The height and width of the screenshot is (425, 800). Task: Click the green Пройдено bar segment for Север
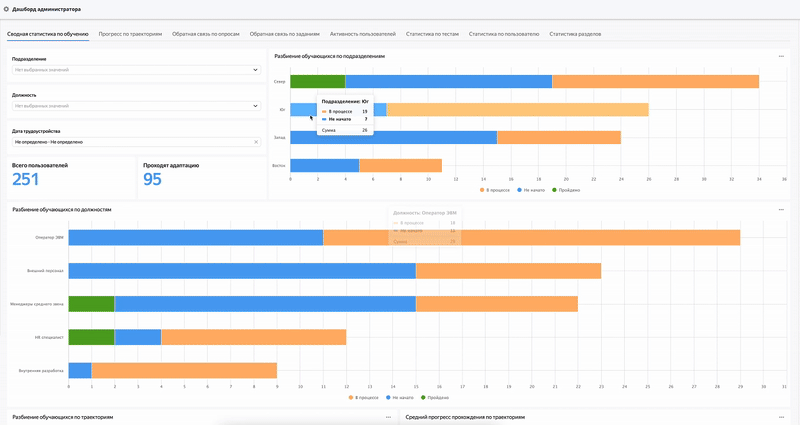(x=317, y=82)
